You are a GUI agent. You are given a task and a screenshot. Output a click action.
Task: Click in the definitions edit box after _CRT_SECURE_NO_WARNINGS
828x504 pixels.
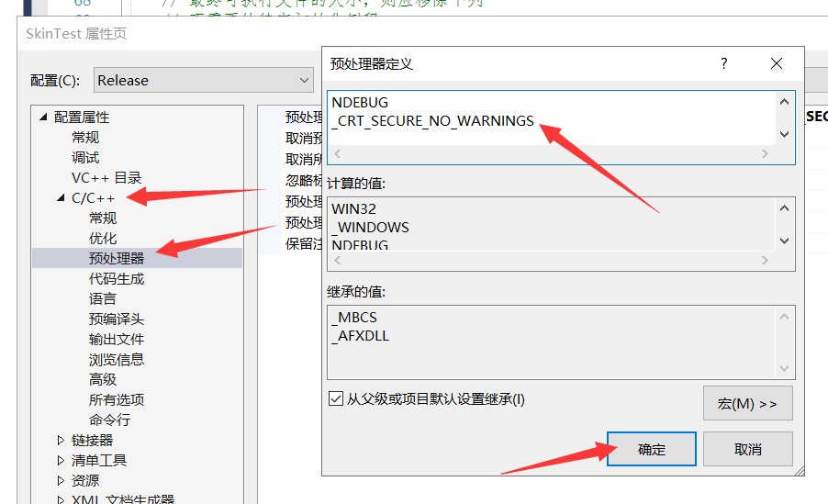(536, 121)
